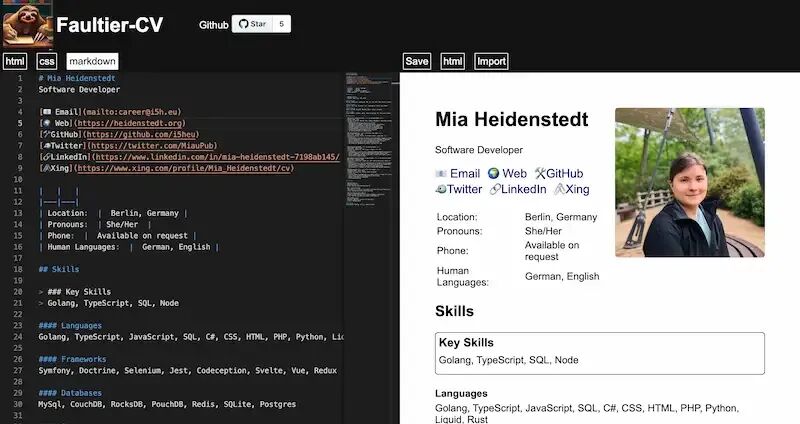Open the Web link in CV preview

tap(514, 173)
